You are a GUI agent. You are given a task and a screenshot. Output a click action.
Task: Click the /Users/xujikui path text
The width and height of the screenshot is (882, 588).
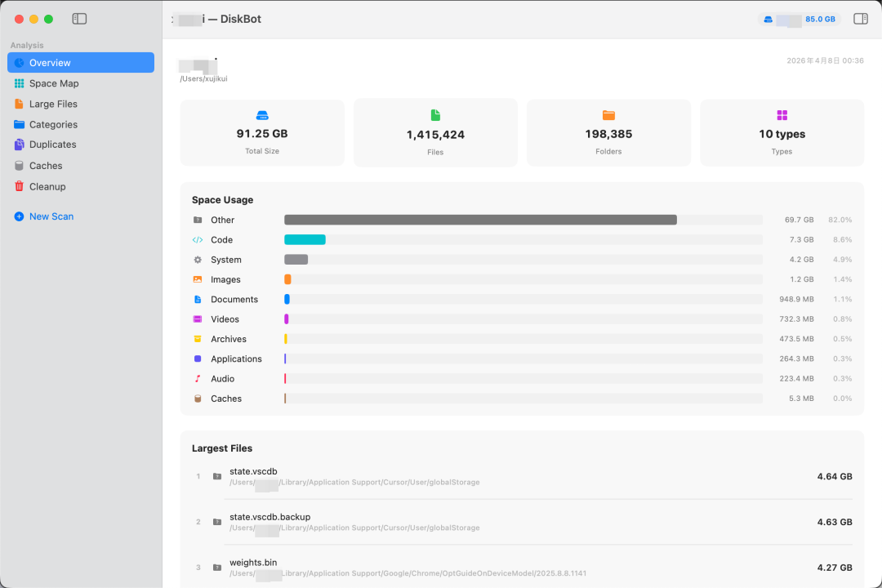(203, 78)
